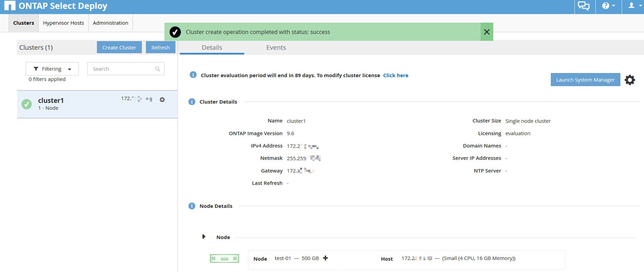Click plus icon beside 500 GB

(325, 258)
